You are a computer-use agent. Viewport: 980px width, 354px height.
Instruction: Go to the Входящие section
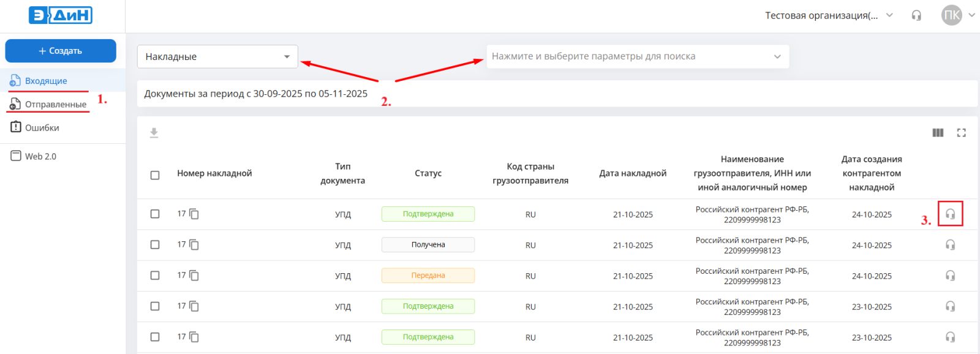click(x=46, y=81)
